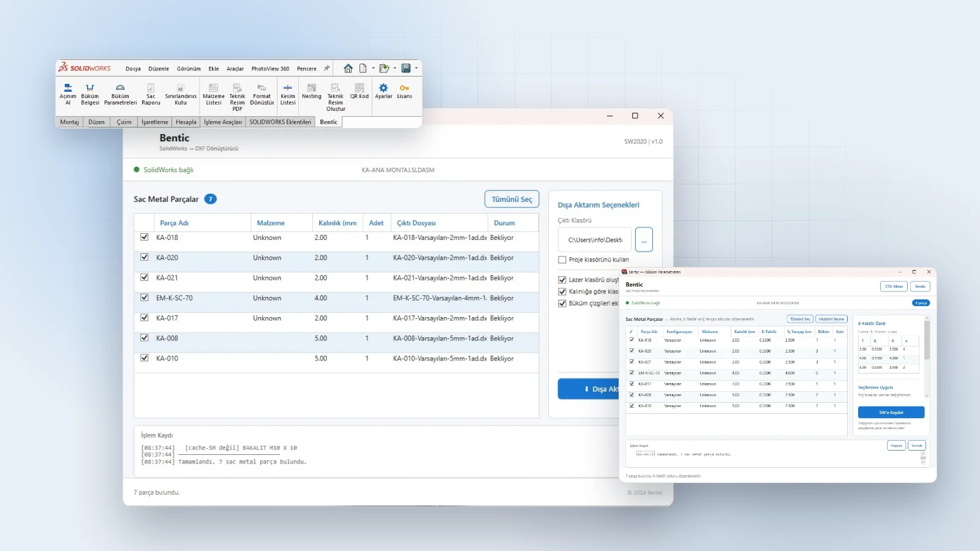Viewport: 980px width, 551px height.
Task: Open the Araçlar menu
Action: (235, 69)
